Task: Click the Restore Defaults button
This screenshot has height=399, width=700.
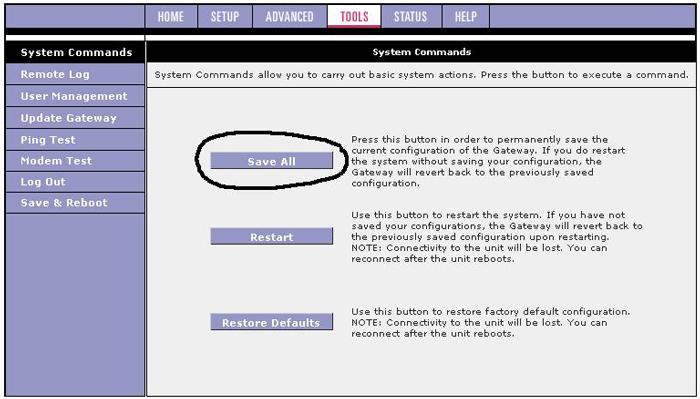Action: 271,322
